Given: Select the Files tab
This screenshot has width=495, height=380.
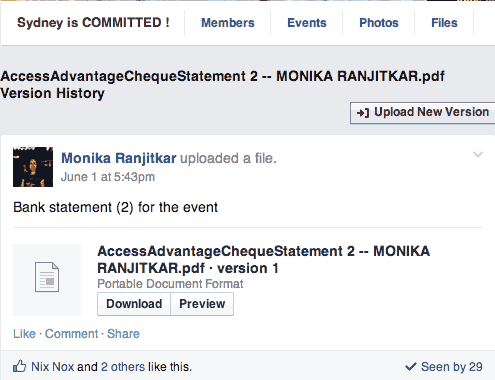Looking at the screenshot, I should (x=444, y=23).
